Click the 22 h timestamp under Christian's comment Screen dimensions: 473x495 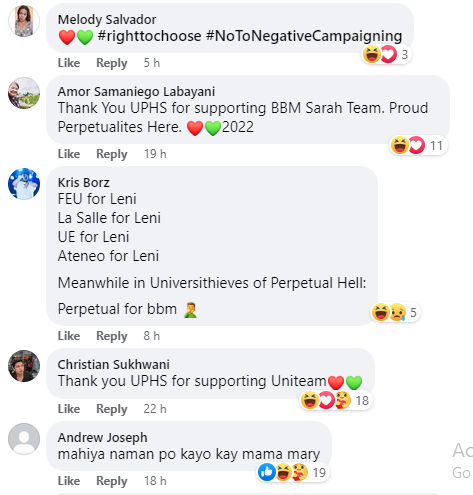point(155,409)
